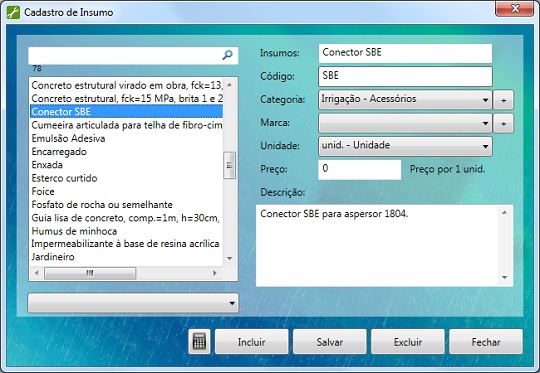The image size is (540, 373).
Task: Open the filter dropdown below the list
Action: (x=133, y=303)
